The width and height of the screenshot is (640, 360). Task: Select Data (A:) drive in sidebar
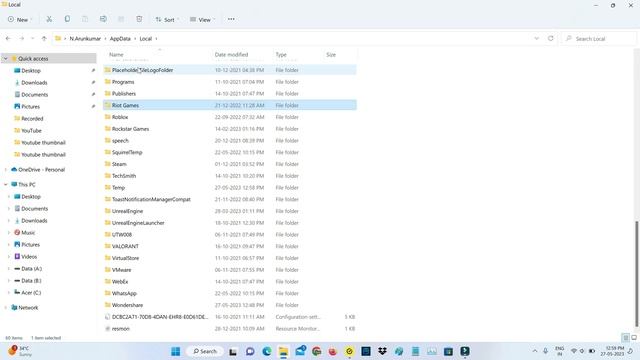pos(31,269)
